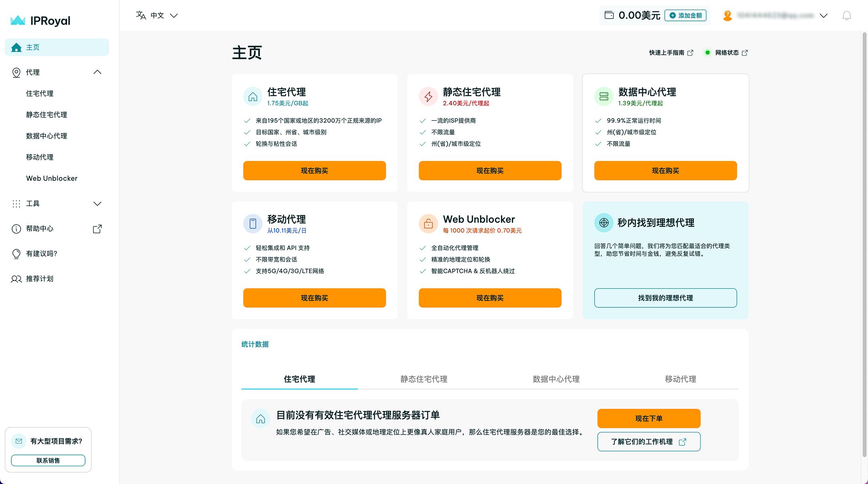Click the mobile proxy phone icon
The height and width of the screenshot is (484, 868).
[x=253, y=223]
